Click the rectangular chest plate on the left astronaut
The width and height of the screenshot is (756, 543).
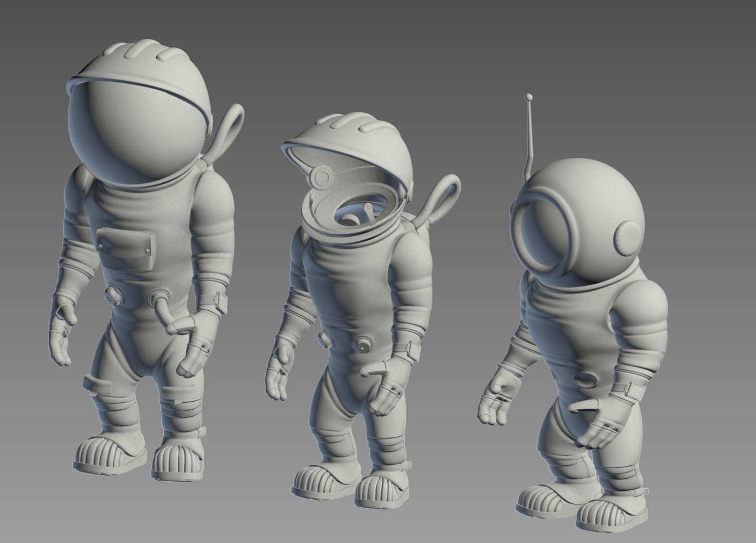[125, 249]
